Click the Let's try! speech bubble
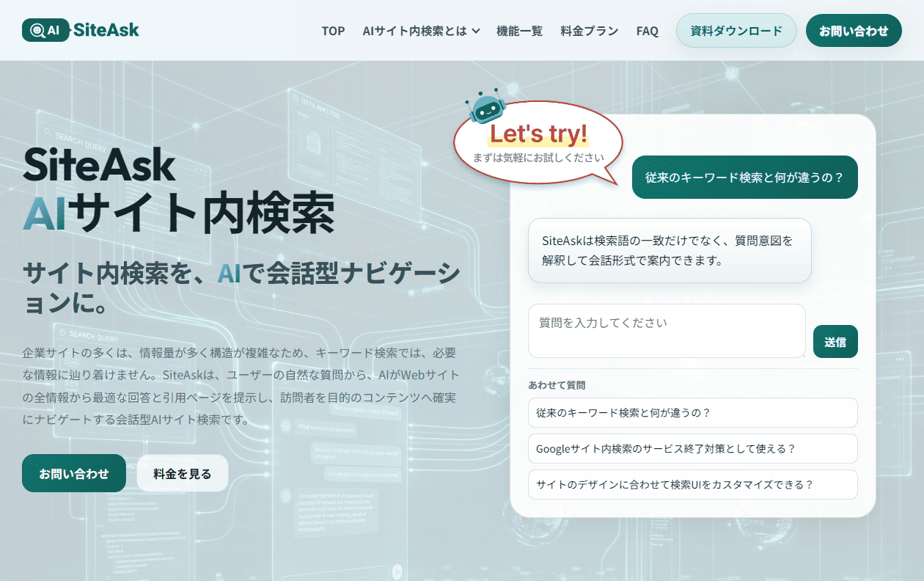 (538, 143)
